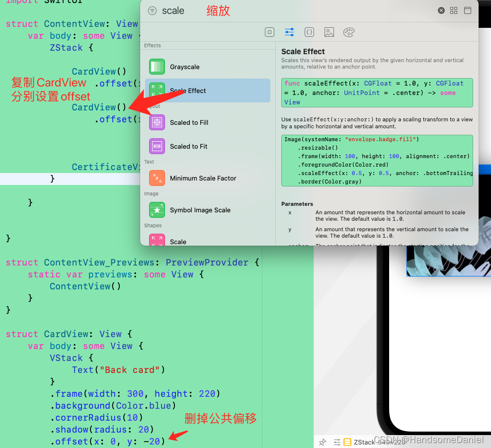Click the scaleEffect function declaration box
491x448 pixels.
(377, 93)
